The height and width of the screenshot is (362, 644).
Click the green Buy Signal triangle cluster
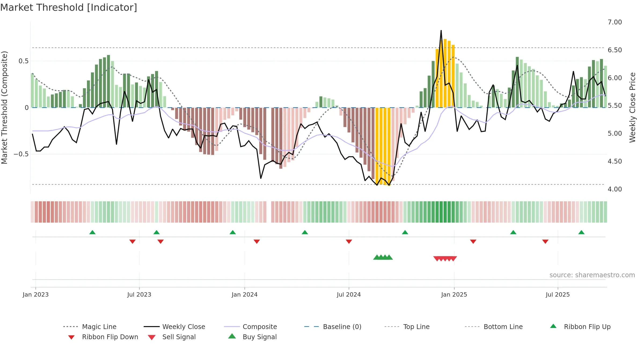(383, 257)
